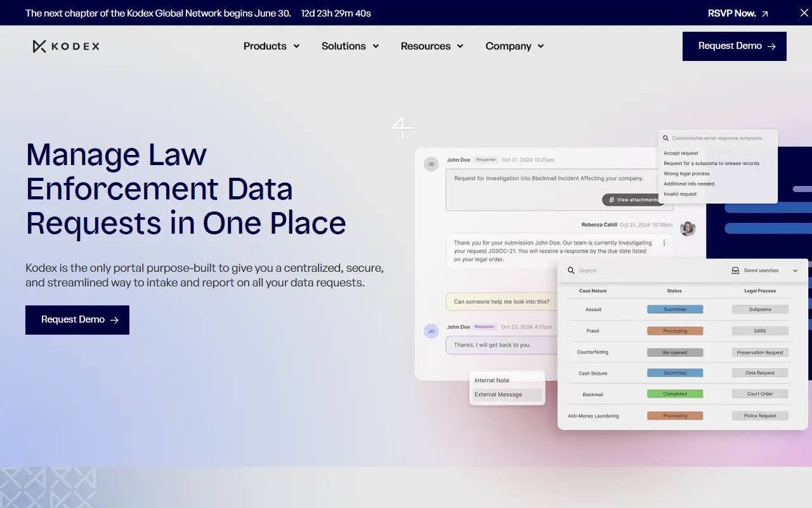The width and height of the screenshot is (812, 508).
Task: Click the Case Nature column header
Action: 593,291
